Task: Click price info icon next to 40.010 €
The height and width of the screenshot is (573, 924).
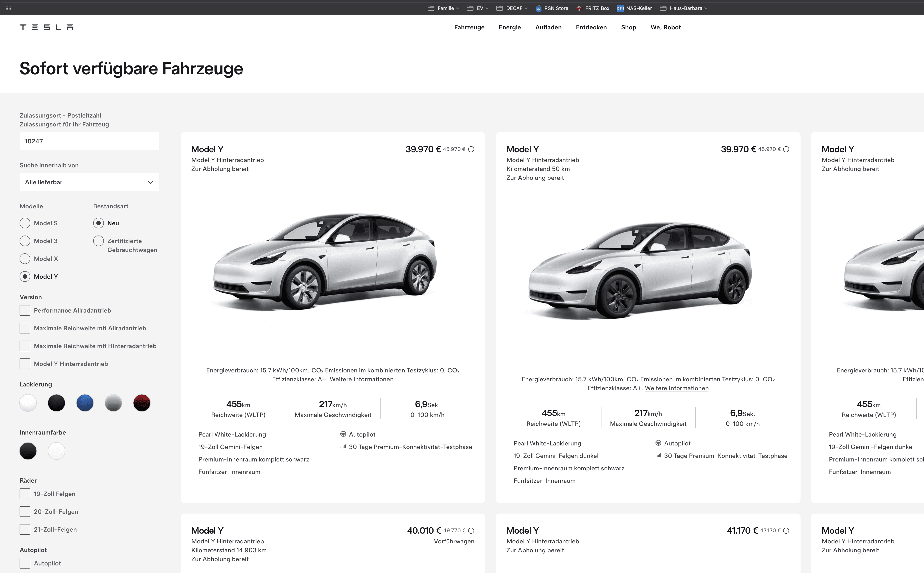Action: click(x=471, y=530)
